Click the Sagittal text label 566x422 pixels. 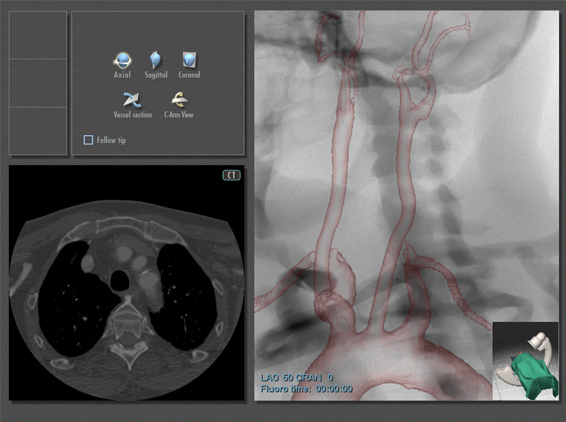pyautogui.click(x=156, y=75)
